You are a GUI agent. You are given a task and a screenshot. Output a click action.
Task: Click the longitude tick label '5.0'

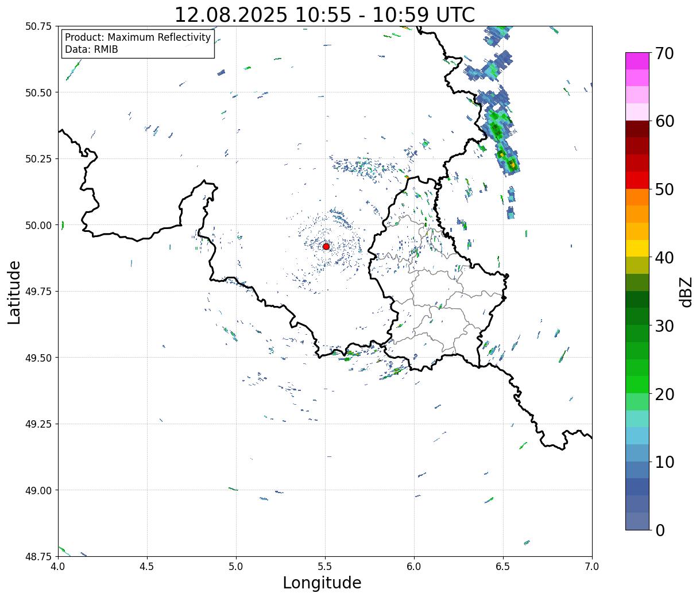pos(236,566)
